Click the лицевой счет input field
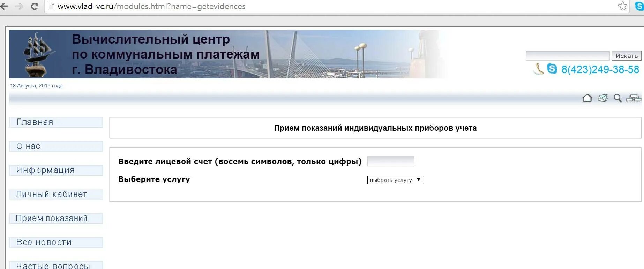 click(391, 161)
